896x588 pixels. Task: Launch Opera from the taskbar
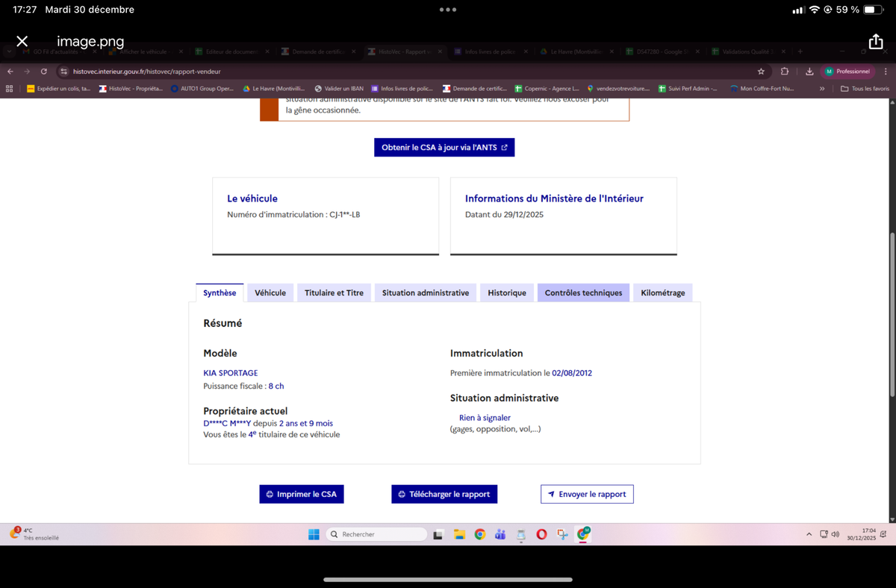point(541,534)
